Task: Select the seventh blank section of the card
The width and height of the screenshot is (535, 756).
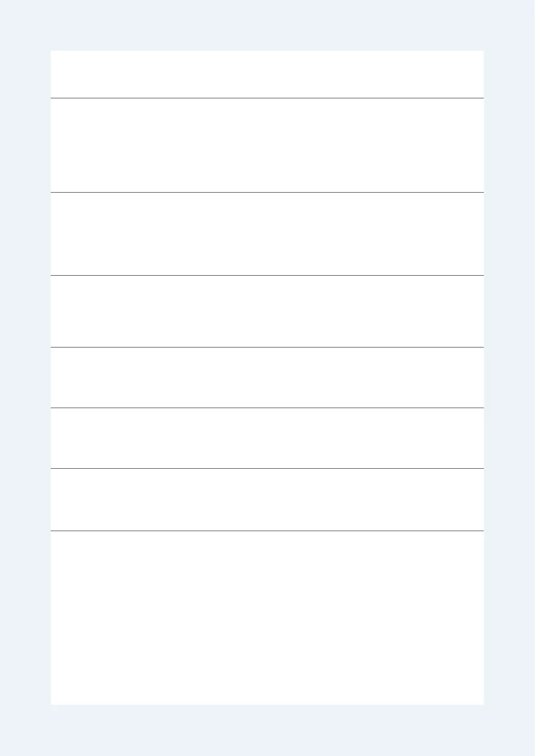Action: [x=267, y=500]
